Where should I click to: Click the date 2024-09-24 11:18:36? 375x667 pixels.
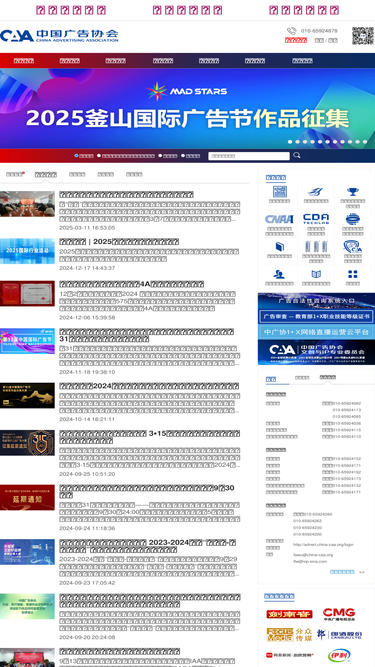pos(87,528)
